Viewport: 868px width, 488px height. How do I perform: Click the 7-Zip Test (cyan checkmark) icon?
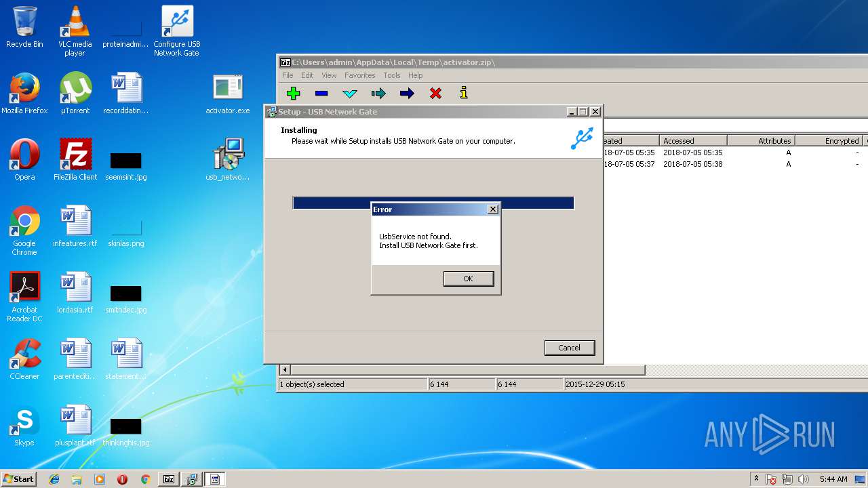[x=350, y=94]
